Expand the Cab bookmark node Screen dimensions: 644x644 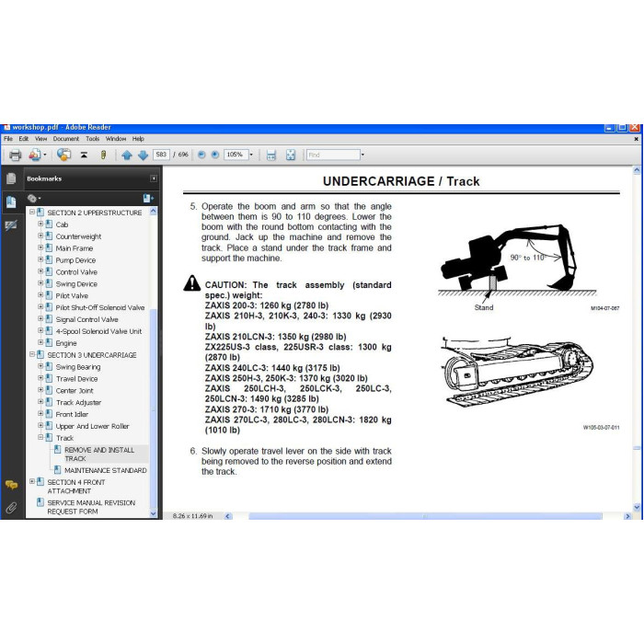tap(40, 224)
